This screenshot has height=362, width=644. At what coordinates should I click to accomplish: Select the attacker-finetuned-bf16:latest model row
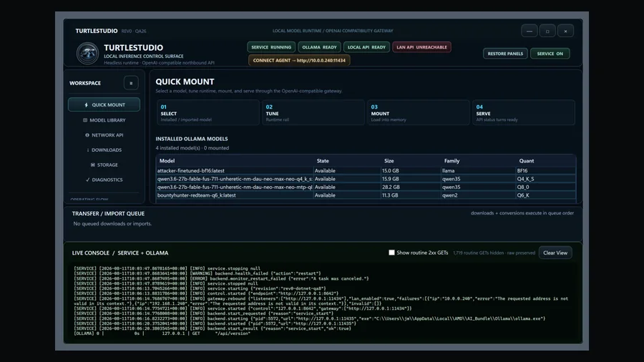[366, 171]
